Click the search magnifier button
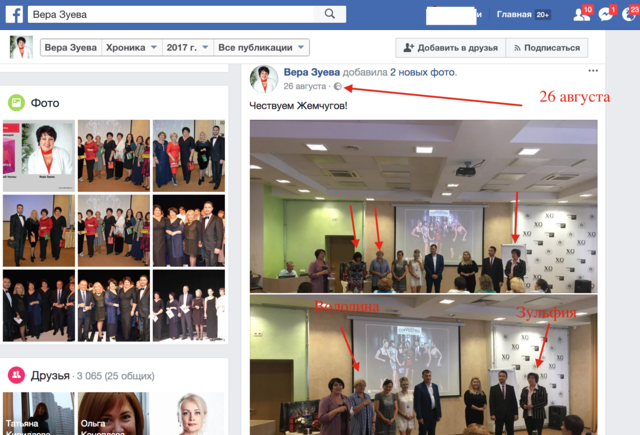The height and width of the screenshot is (435, 640). (330, 14)
